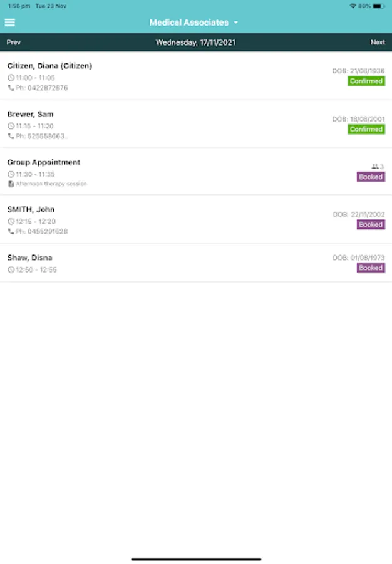
Task: Select the Group Appointment Booked badge
Action: (371, 177)
